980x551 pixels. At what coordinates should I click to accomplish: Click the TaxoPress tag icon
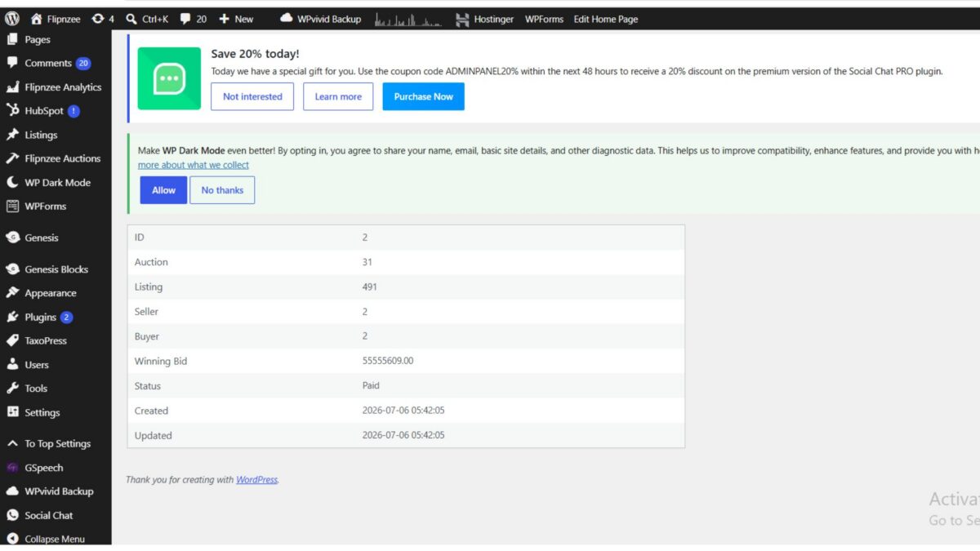coord(12,340)
